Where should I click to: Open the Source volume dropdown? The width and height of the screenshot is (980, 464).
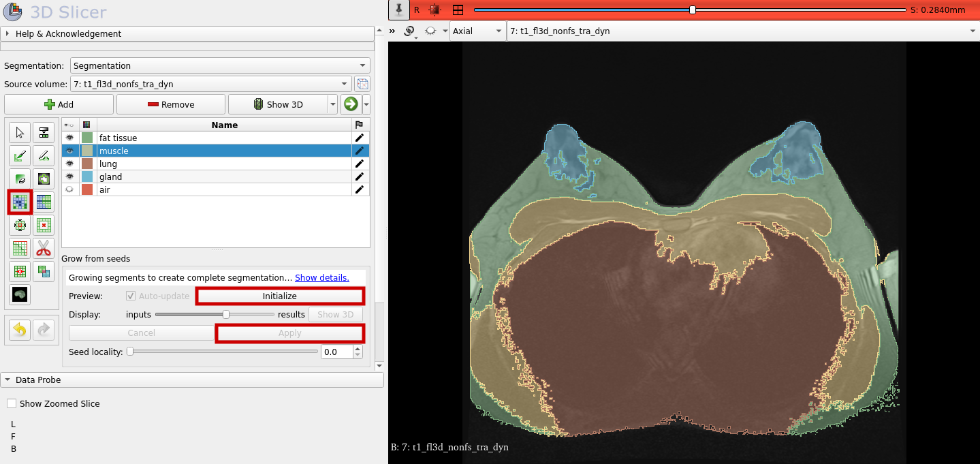tap(210, 84)
